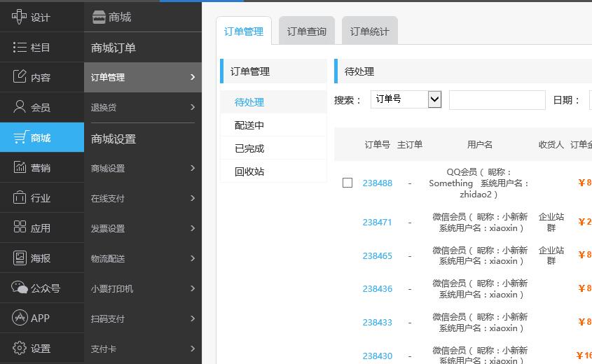Click the 设计 design icon in sidebar
Screen dimensions: 592x364
(20, 17)
